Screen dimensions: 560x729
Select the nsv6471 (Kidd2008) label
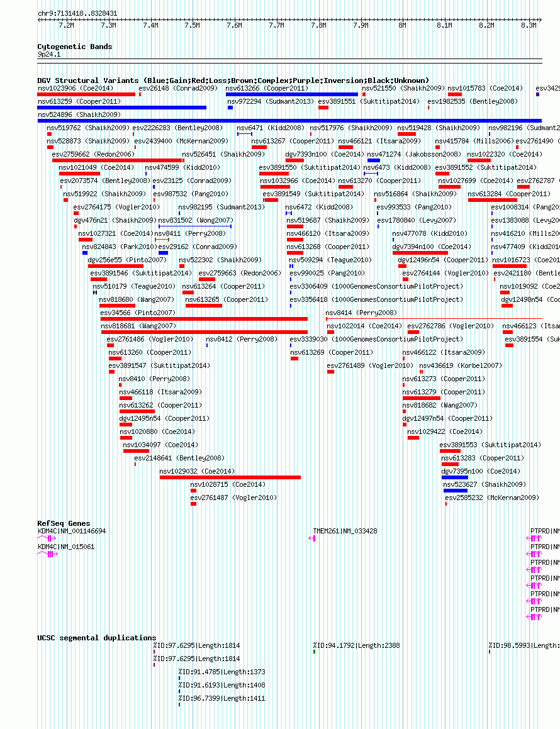pos(271,128)
